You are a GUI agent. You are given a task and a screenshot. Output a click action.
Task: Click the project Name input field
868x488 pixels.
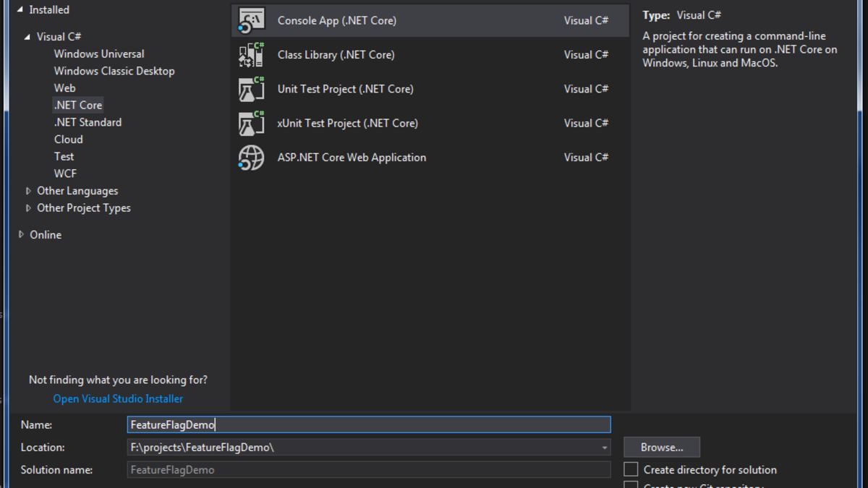(x=369, y=425)
